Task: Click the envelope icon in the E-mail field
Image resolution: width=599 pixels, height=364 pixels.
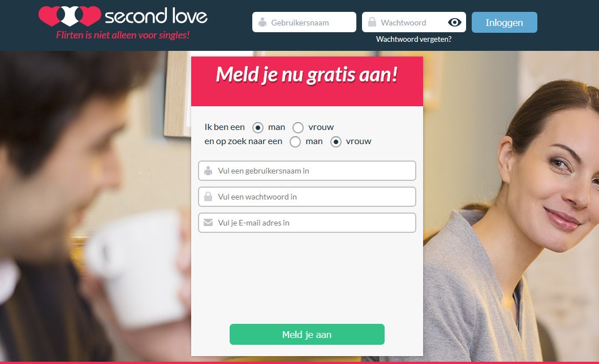Action: [x=208, y=223]
